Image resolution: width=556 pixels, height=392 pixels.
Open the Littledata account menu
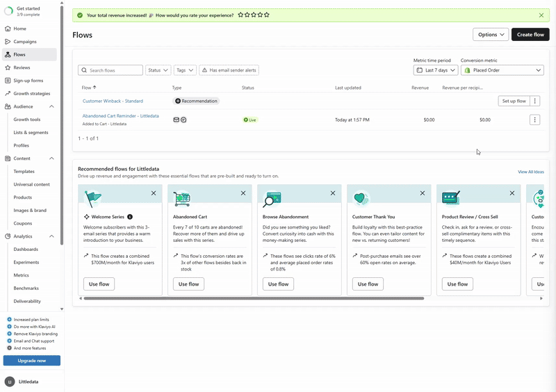(x=22, y=382)
